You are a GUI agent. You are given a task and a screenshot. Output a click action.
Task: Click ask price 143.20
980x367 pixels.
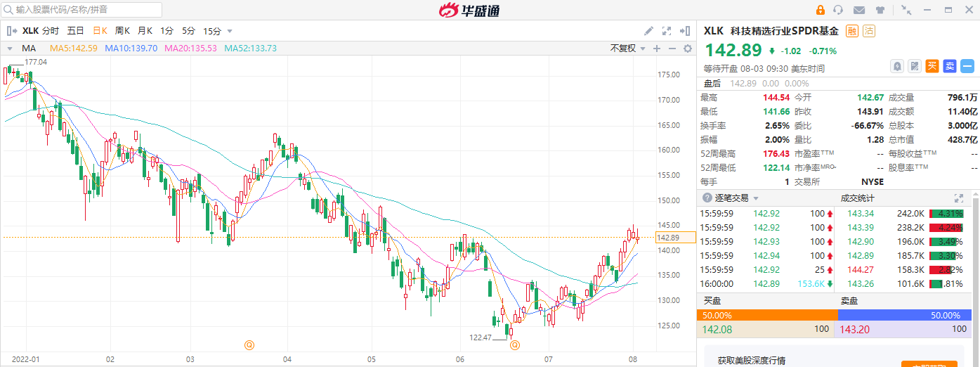click(856, 329)
